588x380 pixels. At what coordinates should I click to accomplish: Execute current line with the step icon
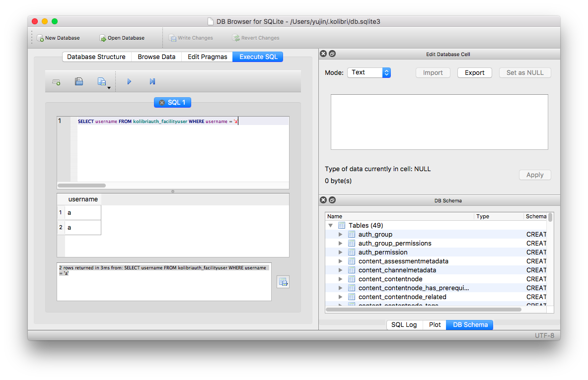pyautogui.click(x=152, y=81)
